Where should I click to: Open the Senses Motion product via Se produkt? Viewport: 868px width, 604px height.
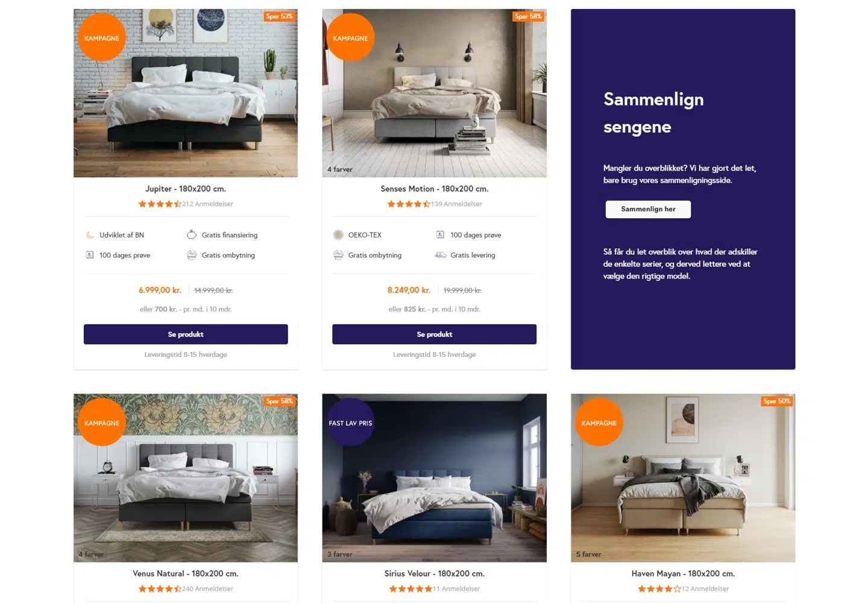click(x=434, y=335)
